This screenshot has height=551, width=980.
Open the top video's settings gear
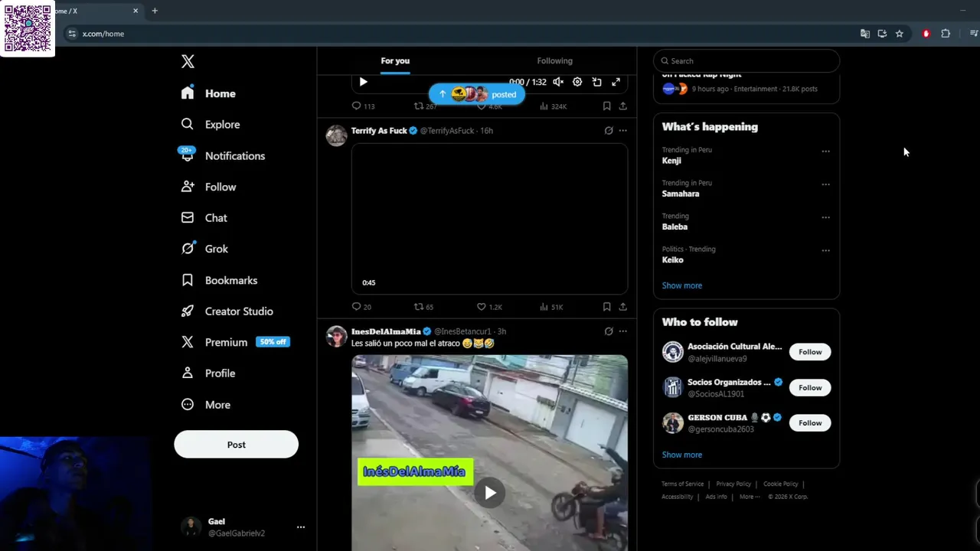click(577, 82)
